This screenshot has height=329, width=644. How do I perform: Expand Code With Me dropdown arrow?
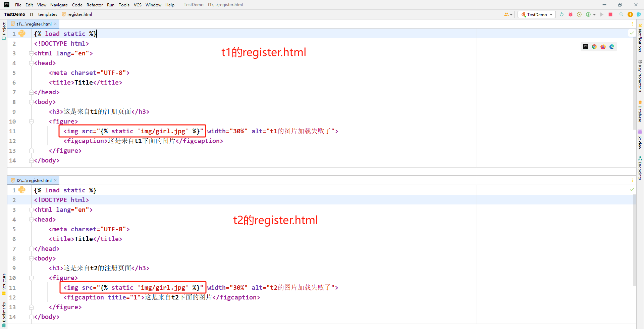(511, 15)
